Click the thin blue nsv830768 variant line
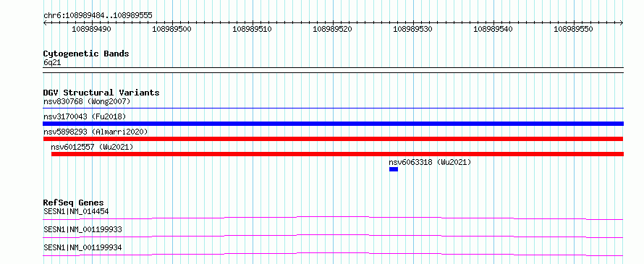The width and height of the screenshot is (644, 264). [333, 108]
